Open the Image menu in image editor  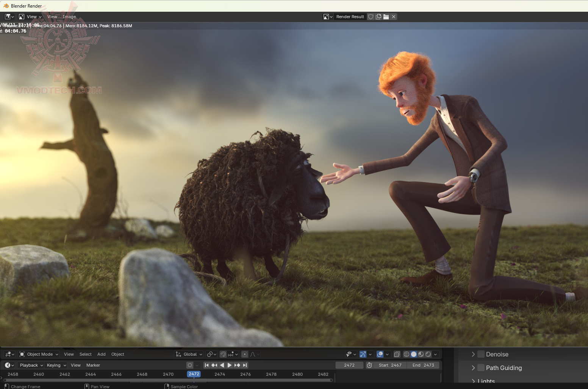tap(69, 17)
